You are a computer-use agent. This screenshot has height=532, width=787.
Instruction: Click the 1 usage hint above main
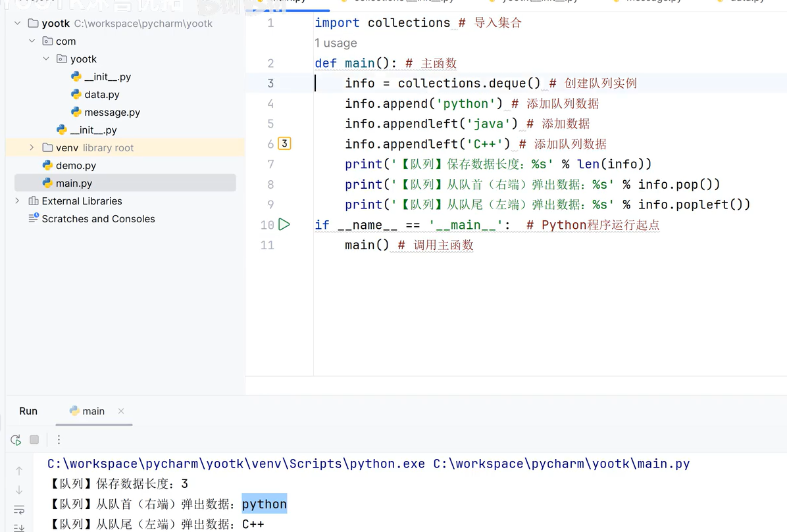click(x=336, y=43)
